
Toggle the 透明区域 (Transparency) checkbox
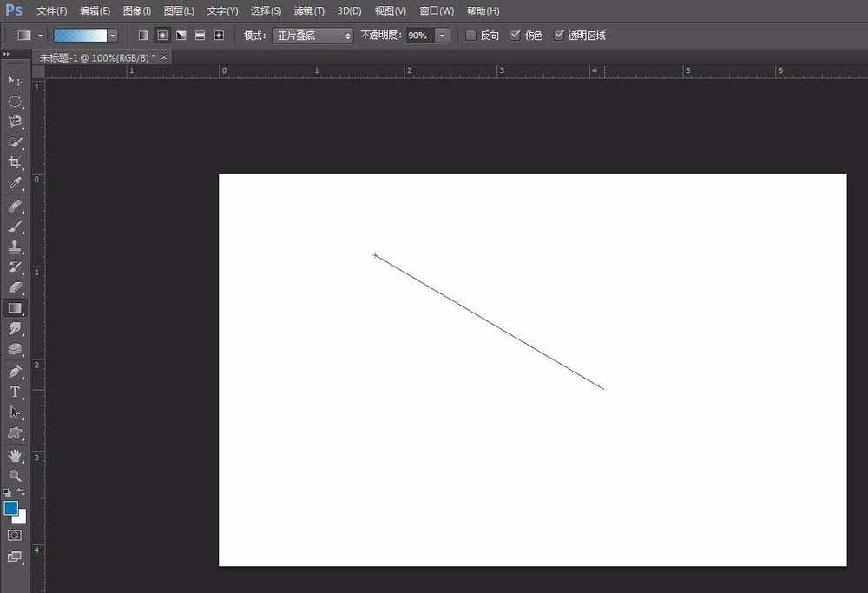[x=559, y=36]
